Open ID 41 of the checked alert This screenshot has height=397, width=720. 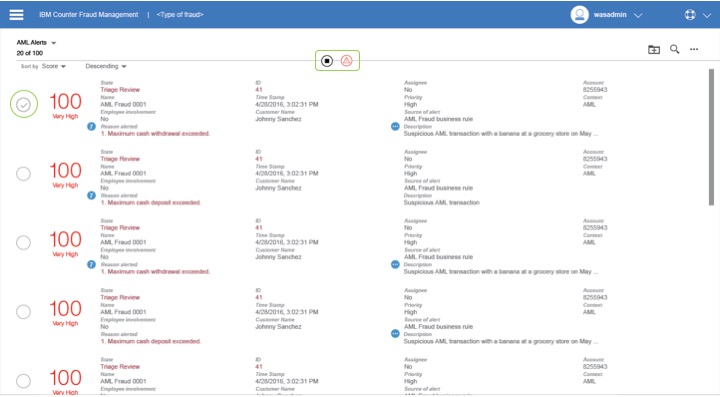click(x=259, y=90)
